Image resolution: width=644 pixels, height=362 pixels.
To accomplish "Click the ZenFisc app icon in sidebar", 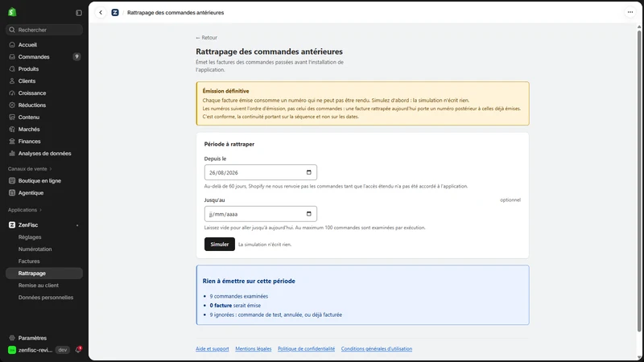I will tap(12, 225).
